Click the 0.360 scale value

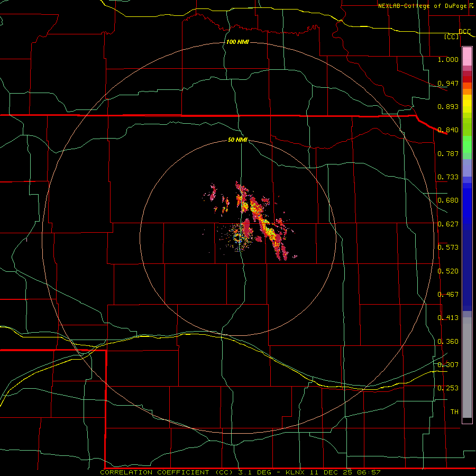pos(448,342)
